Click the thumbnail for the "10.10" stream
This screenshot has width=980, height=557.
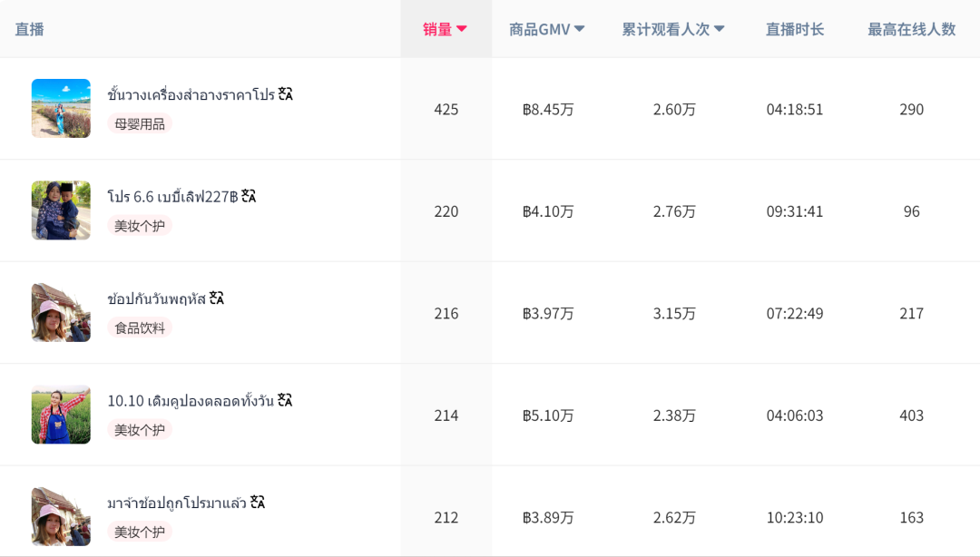point(61,414)
